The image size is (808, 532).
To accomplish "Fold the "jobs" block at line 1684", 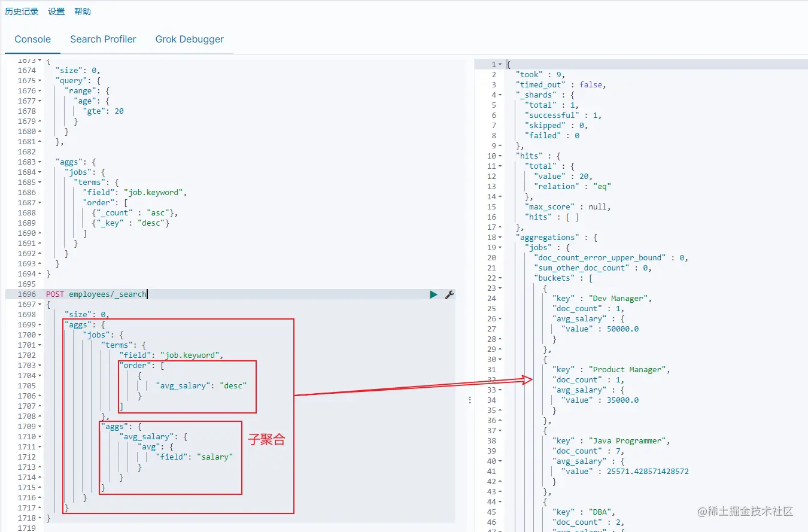I will coord(40,172).
